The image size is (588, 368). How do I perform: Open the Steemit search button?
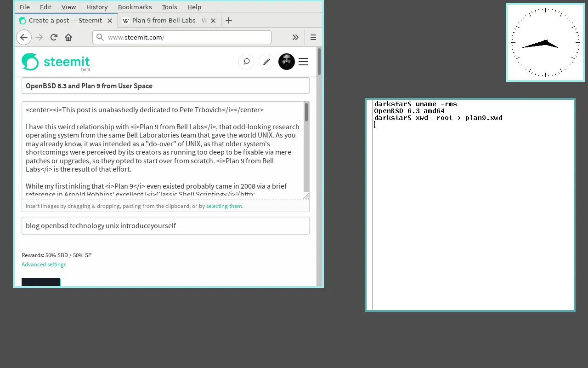[x=246, y=62]
